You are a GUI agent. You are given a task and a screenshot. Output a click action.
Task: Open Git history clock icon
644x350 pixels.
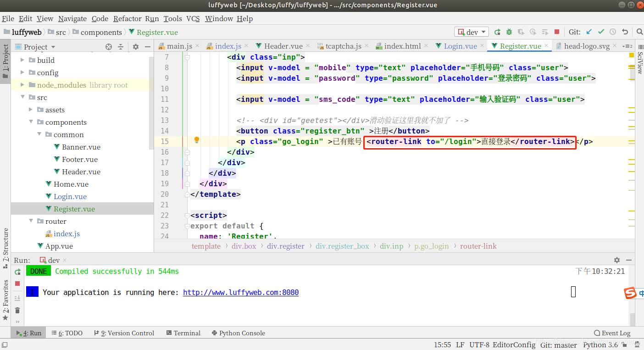pos(613,32)
